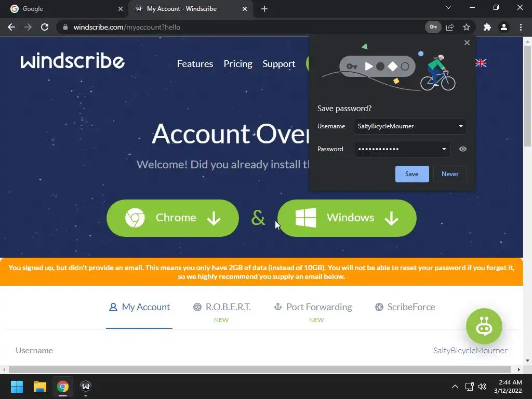Open the Chrome profile avatar icon

504,27
